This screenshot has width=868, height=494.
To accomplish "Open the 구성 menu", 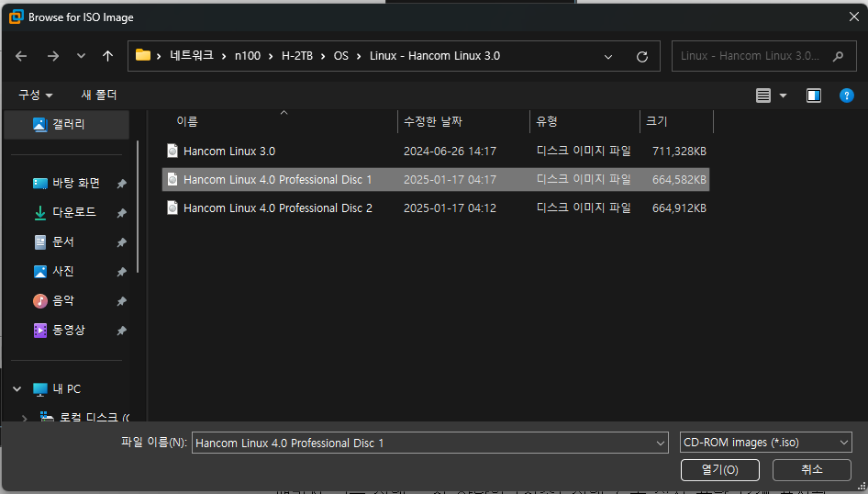I will coord(36,95).
